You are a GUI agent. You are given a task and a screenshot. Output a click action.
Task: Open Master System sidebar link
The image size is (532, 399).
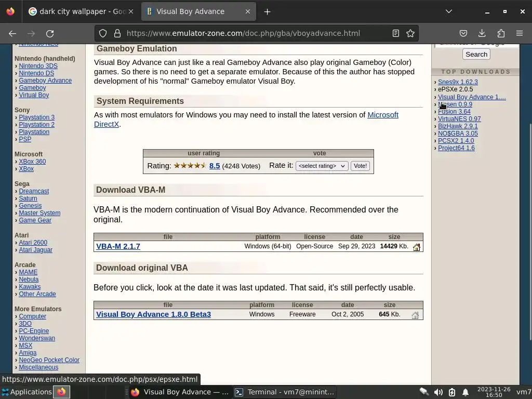pos(39,213)
